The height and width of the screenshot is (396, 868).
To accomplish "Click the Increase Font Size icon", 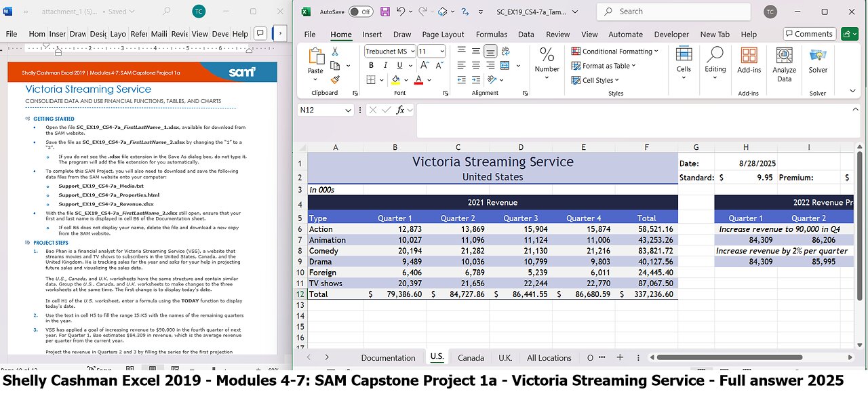I will coord(425,66).
